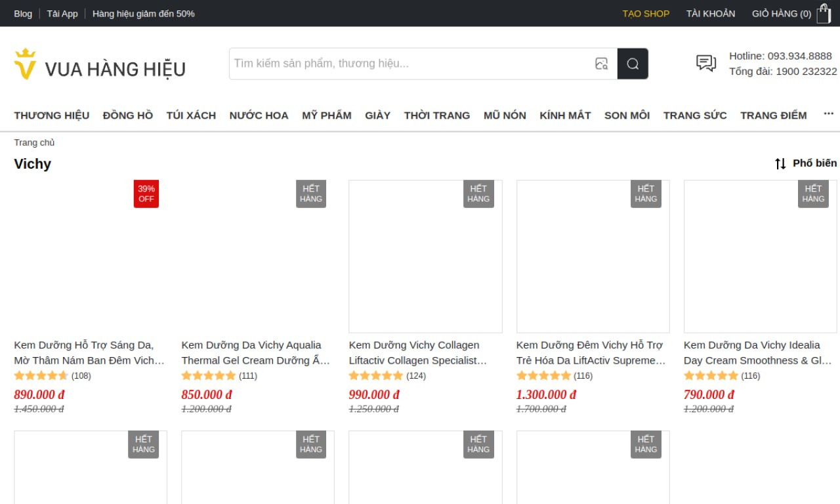Click TẠO SHOP link
Image resolution: width=840 pixels, height=504 pixels.
pyautogui.click(x=646, y=13)
